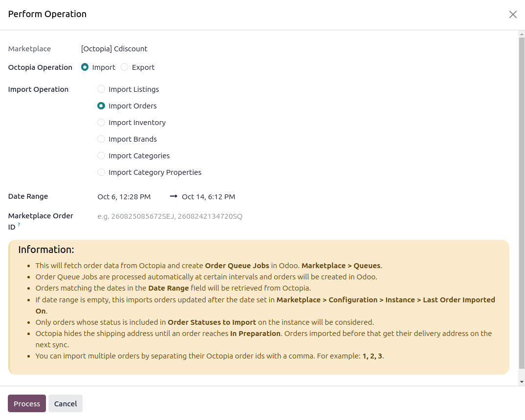Choose Import Category Properties operation
Viewport: 525px width, 420px height.
coord(101,172)
